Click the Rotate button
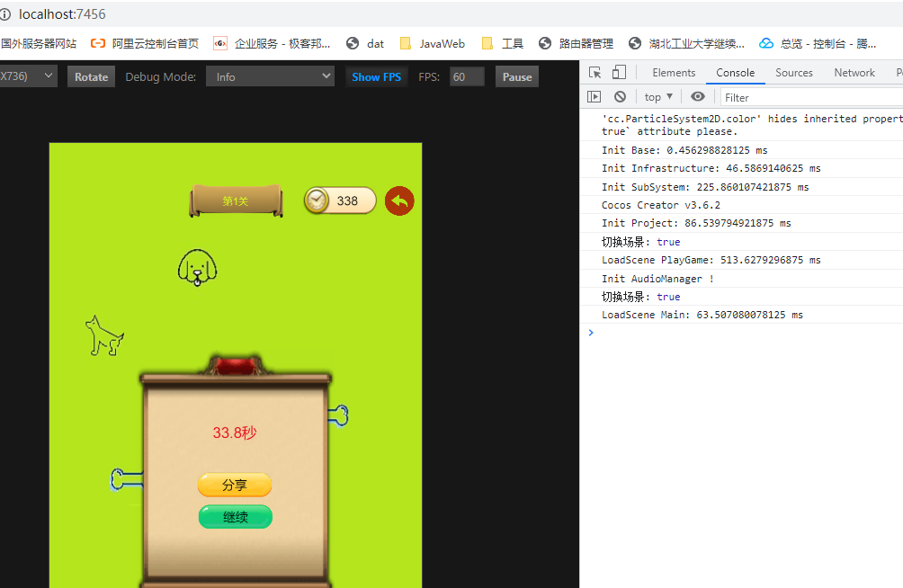Viewport: 903px width, 588px height. pos(91,76)
